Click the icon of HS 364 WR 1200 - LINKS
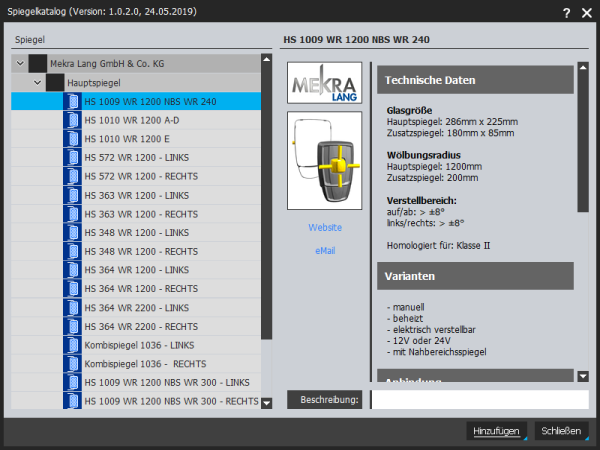Screen dimensions: 600x450 click(72, 270)
